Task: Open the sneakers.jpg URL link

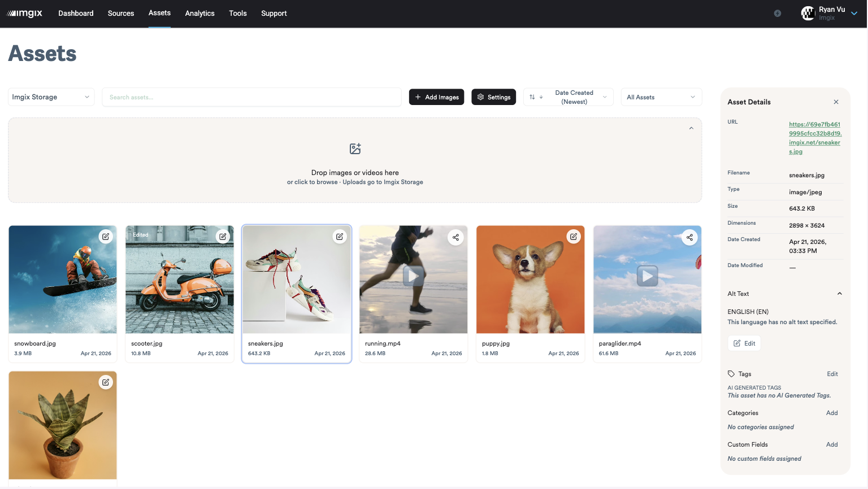Action: [814, 138]
